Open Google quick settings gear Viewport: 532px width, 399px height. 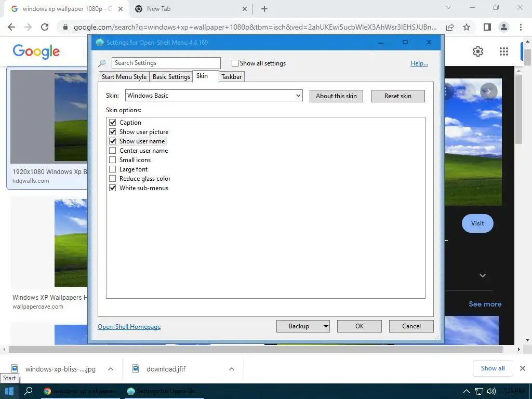[478, 51]
